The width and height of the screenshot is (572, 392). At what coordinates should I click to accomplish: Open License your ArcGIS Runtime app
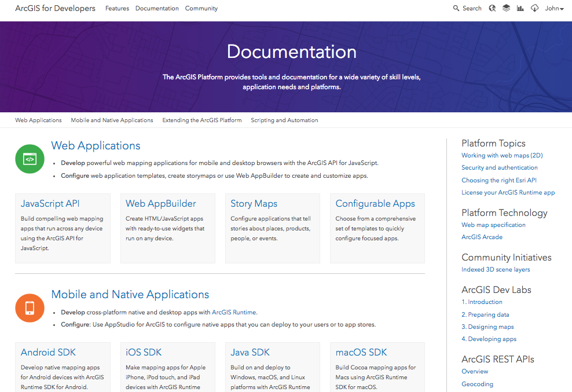[x=508, y=192]
